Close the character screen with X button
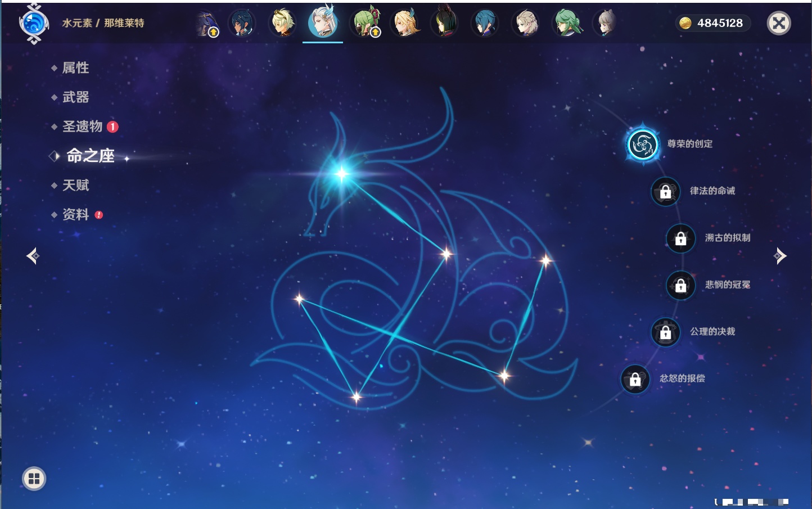Viewport: 812px width, 509px height. tap(779, 23)
